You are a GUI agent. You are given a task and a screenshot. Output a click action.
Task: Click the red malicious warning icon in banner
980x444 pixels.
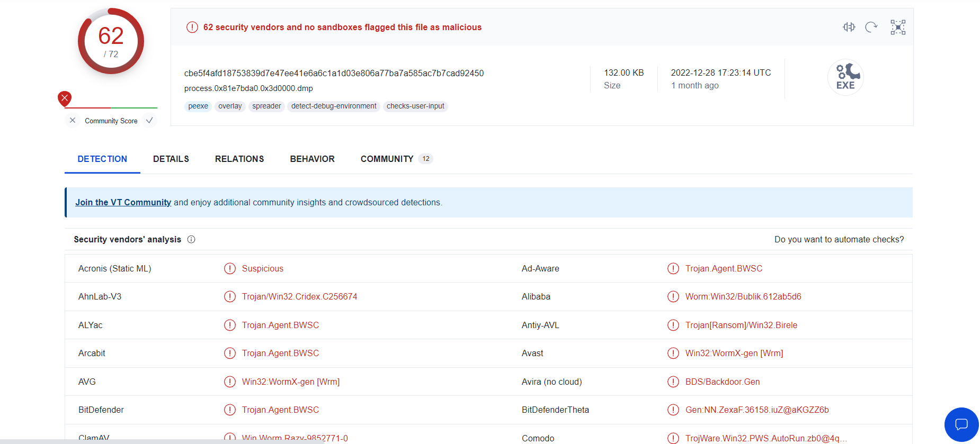[192, 27]
